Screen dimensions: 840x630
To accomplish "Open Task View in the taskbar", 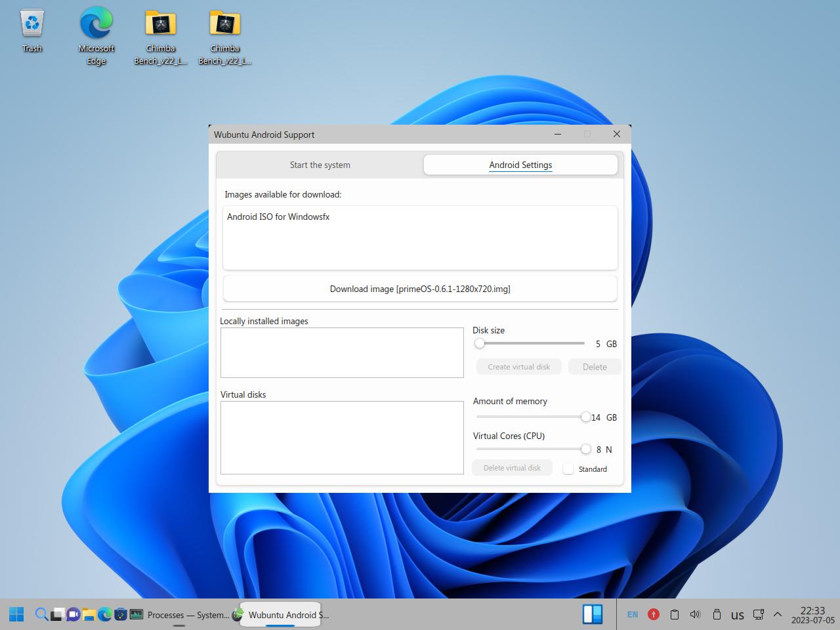I will point(57,614).
